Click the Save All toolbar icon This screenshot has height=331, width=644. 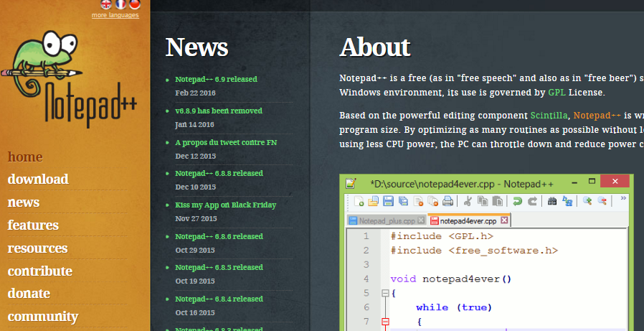pyautogui.click(x=403, y=200)
